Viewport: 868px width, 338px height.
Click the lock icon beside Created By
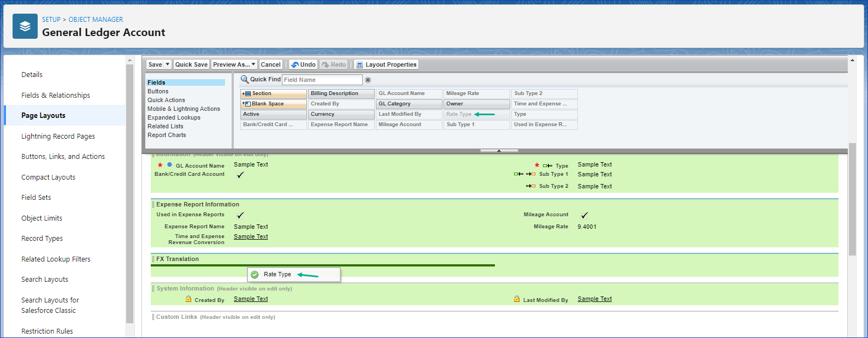tap(188, 299)
